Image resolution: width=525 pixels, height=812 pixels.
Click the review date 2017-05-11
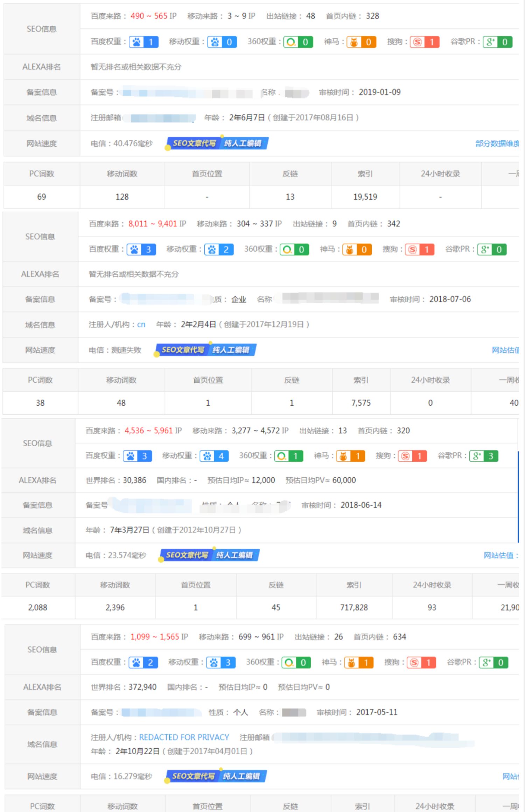click(x=377, y=712)
